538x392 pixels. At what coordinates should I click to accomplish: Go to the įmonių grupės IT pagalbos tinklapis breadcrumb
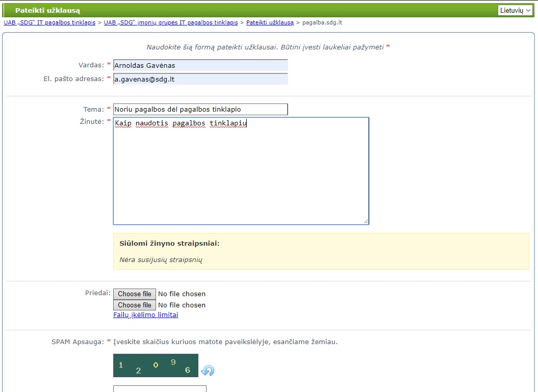pos(171,23)
